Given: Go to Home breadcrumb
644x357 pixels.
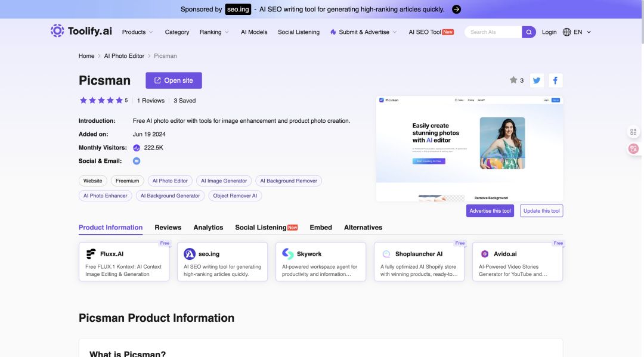Looking at the screenshot, I should 86,56.
